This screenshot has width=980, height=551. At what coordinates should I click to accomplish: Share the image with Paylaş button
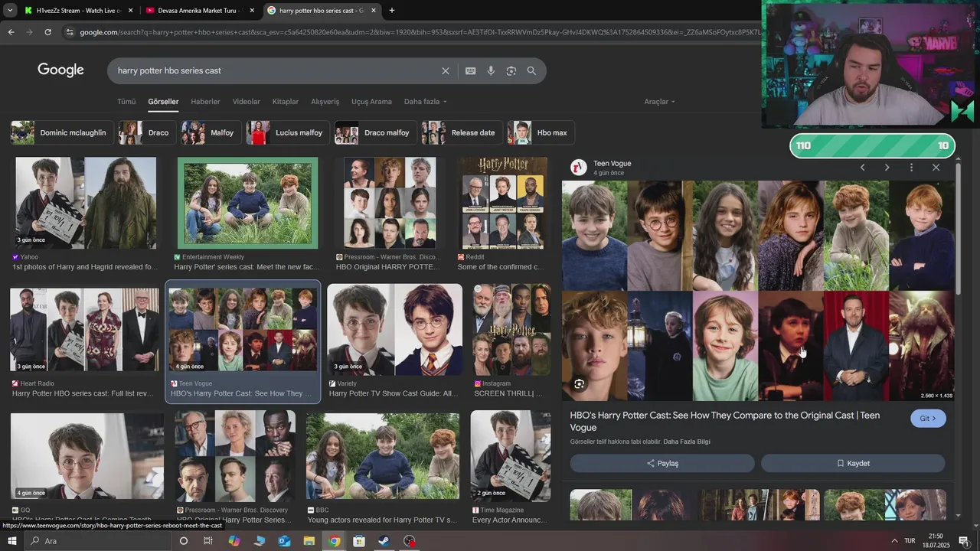662,463
